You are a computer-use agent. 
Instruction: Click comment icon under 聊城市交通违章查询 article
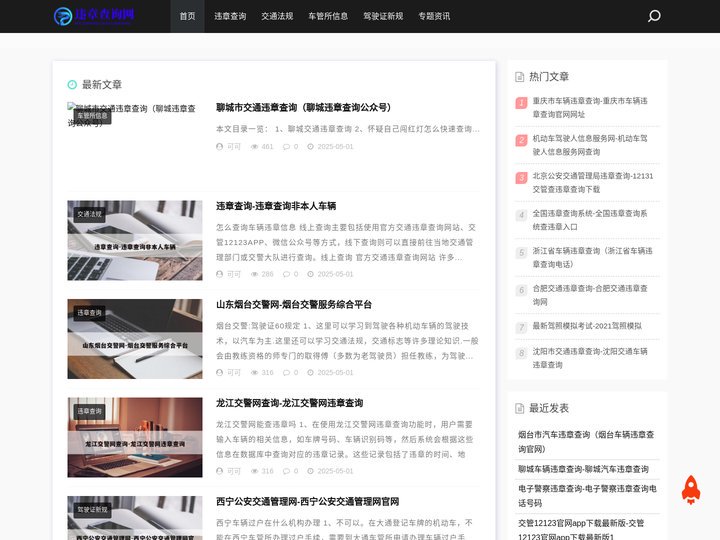click(287, 146)
